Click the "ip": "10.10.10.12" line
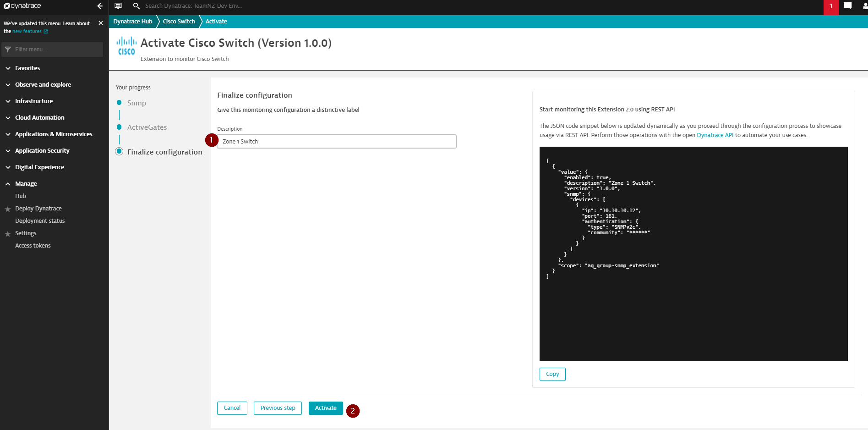 (x=611, y=210)
